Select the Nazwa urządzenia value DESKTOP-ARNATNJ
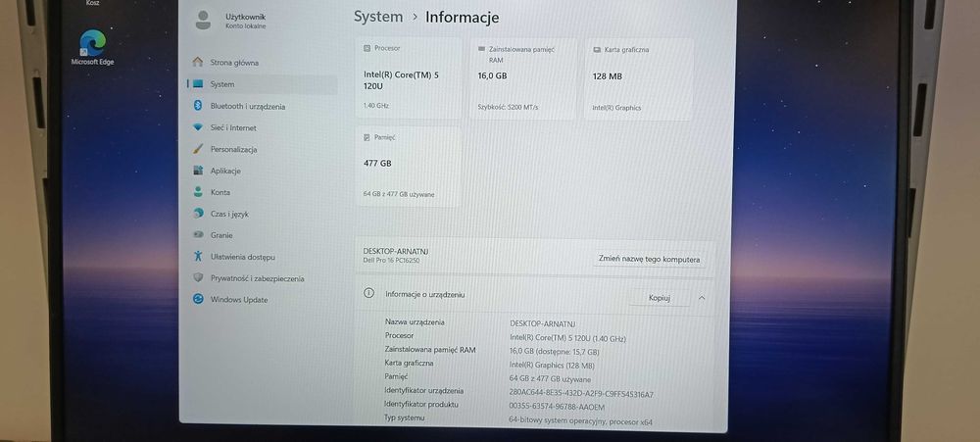 pos(543,323)
